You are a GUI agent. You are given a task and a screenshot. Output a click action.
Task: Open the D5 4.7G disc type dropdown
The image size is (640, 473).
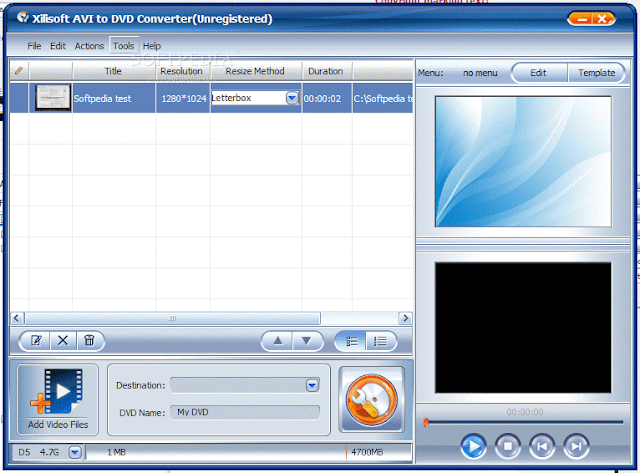(x=75, y=452)
